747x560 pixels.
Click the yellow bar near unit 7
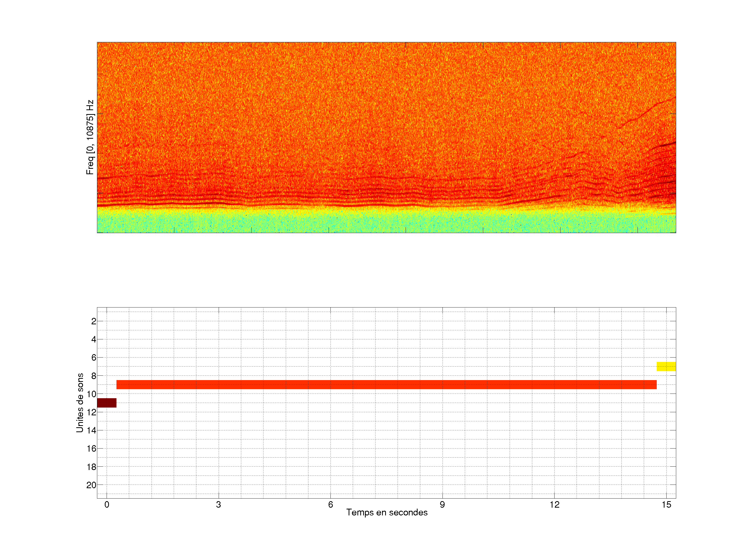click(666, 366)
